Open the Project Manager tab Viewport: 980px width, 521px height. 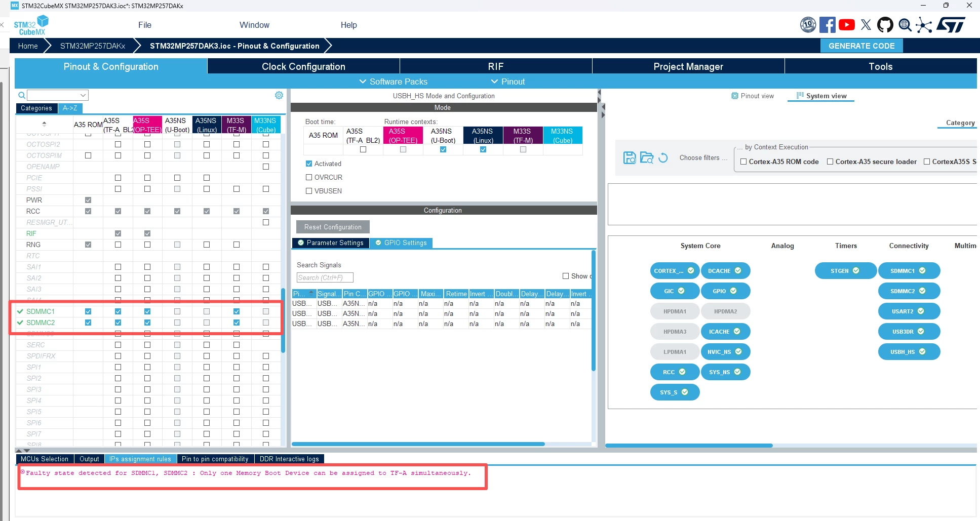coord(688,66)
